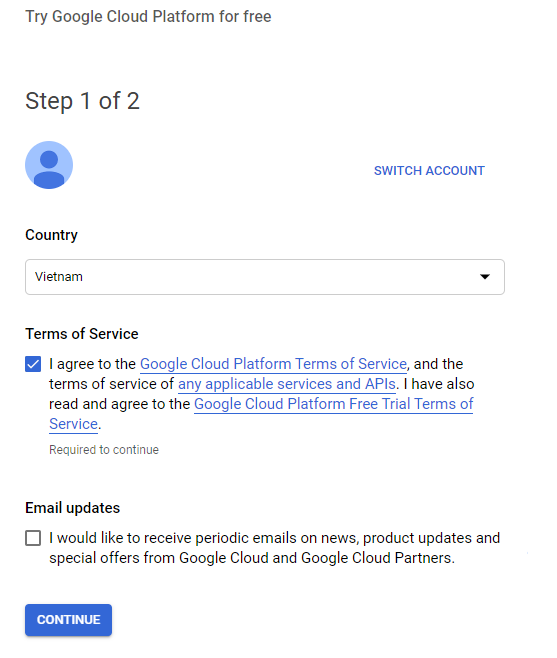The width and height of the screenshot is (557, 658).
Task: Open Google Cloud Platform Terms of Service link
Action: coord(273,364)
